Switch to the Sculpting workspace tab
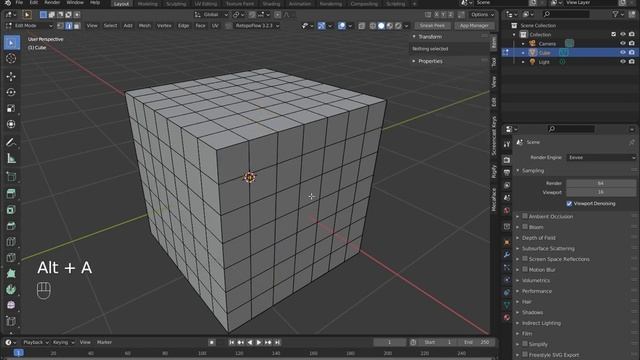This screenshot has height=360, width=640. 176,4
